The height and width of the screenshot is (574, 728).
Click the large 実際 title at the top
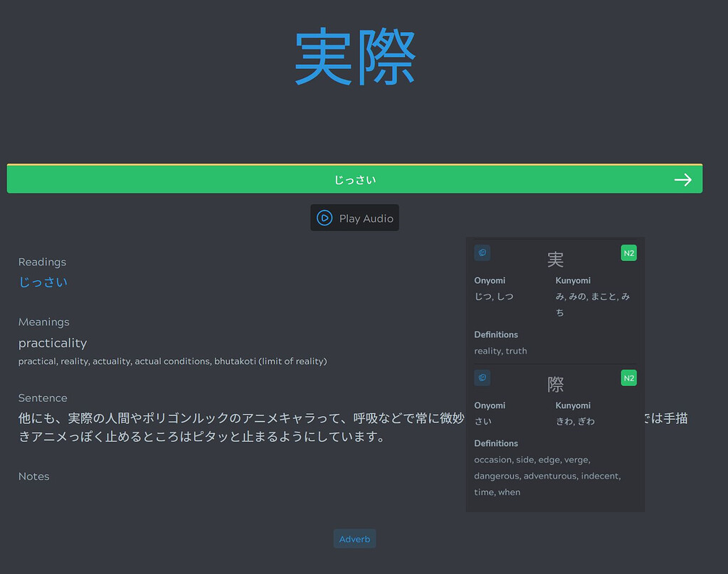(x=354, y=57)
